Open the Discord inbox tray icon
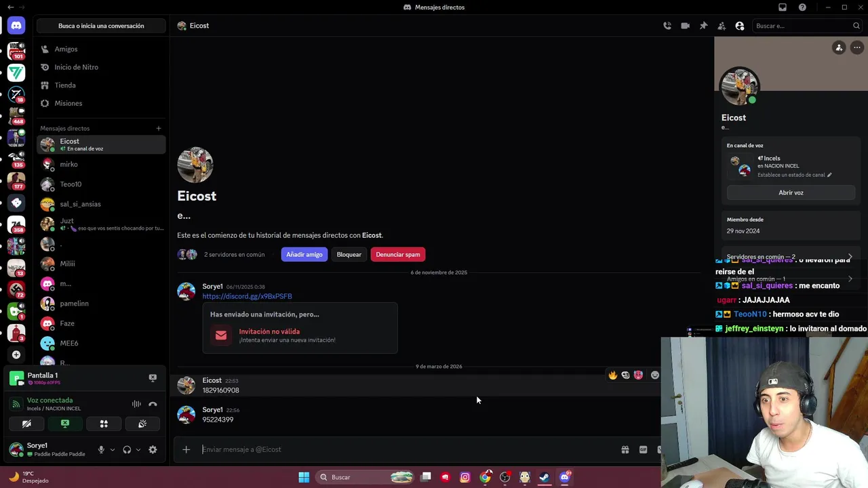The height and width of the screenshot is (488, 868). point(783,7)
